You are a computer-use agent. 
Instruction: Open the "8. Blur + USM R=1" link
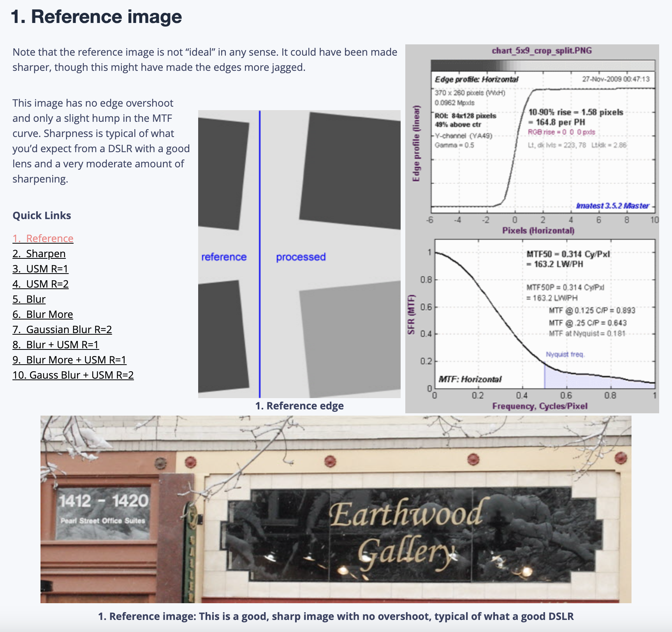point(56,344)
